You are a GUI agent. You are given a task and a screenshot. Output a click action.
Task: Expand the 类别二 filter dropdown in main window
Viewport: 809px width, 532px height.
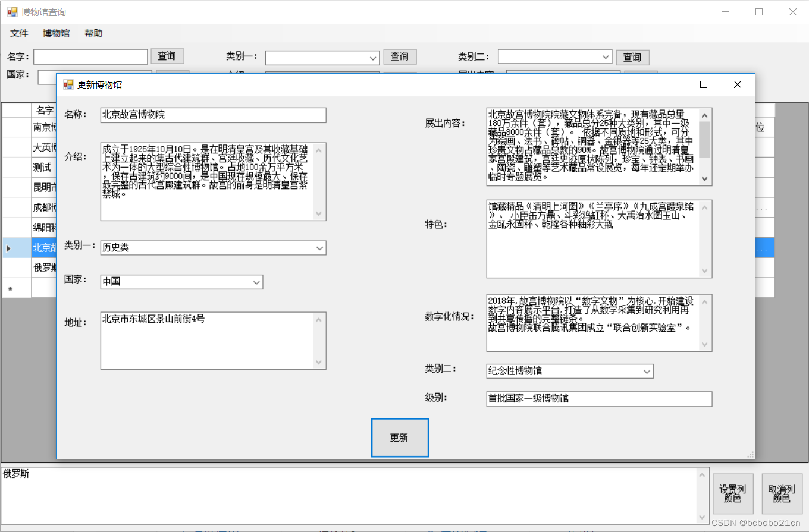pyautogui.click(x=606, y=58)
